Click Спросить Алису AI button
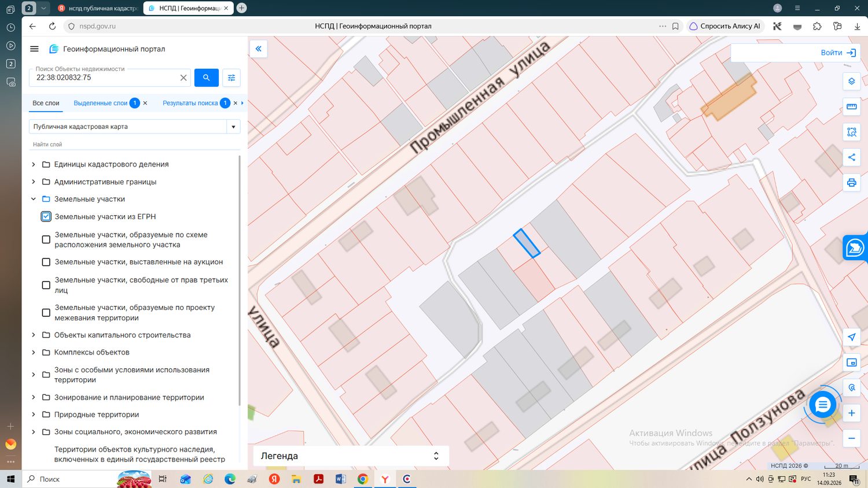Viewport: 868px width, 488px height. tap(725, 26)
